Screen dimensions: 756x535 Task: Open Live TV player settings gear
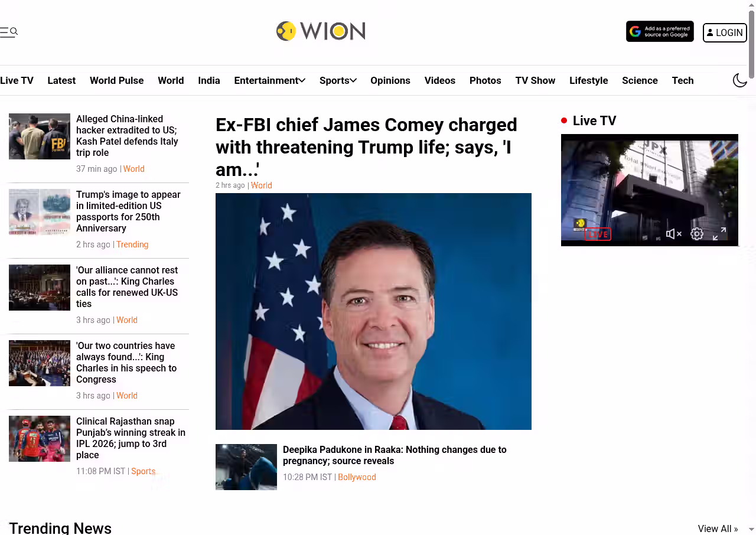697,234
